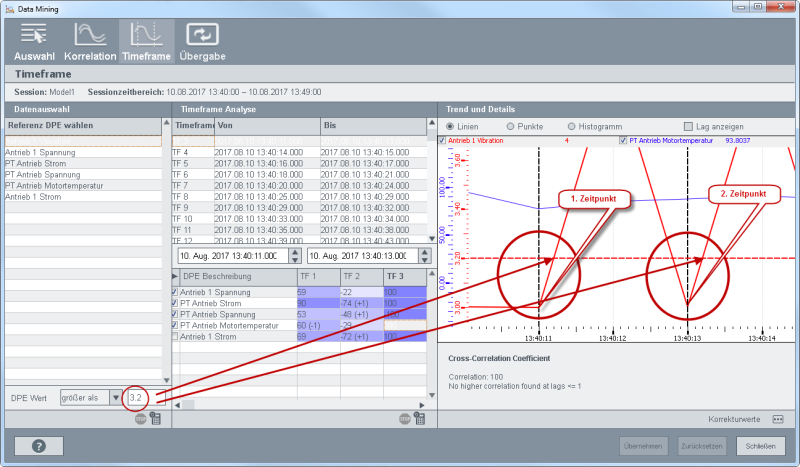
Task: Select the Punkte display option
Action: [x=511, y=126]
